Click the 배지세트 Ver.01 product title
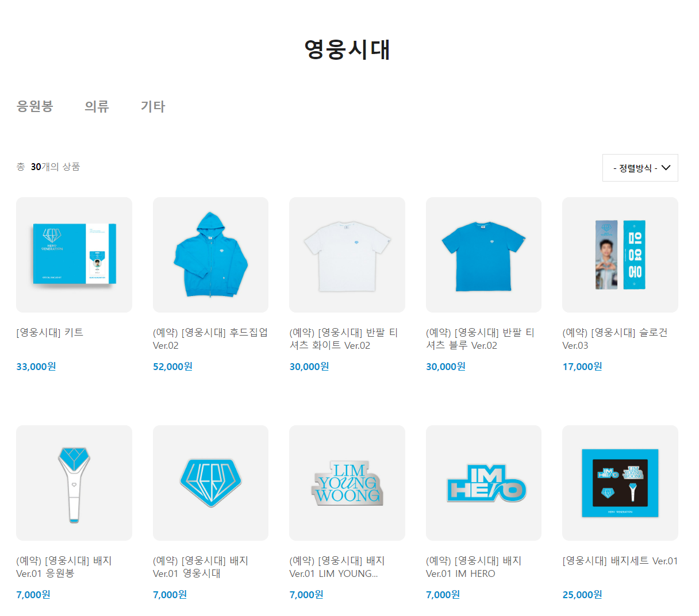 point(620,561)
